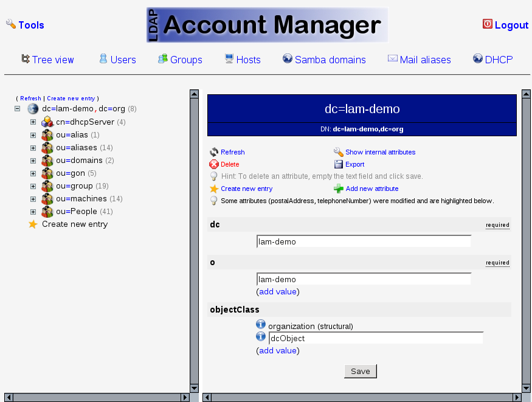The height and width of the screenshot is (402, 532).
Task: Collapse the dc=lam-demo root node
Action: click(x=18, y=109)
